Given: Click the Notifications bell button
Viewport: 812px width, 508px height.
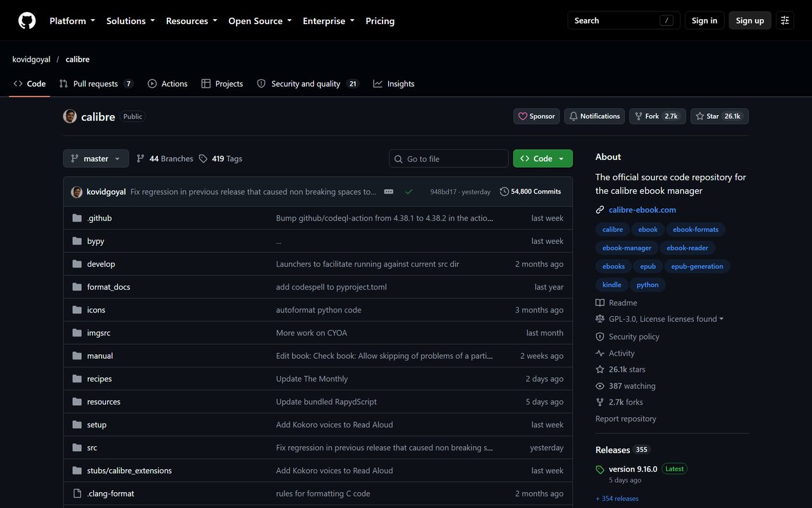Looking at the screenshot, I should (594, 116).
